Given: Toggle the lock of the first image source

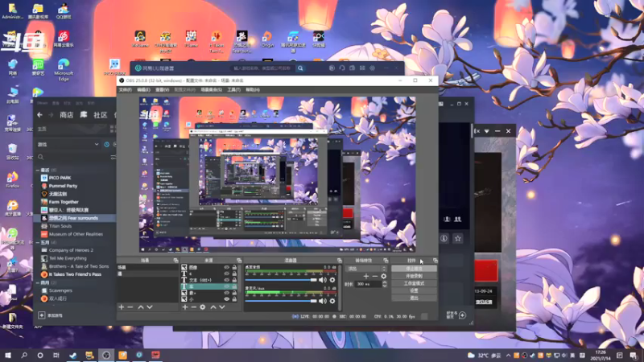Looking at the screenshot, I should (x=234, y=267).
